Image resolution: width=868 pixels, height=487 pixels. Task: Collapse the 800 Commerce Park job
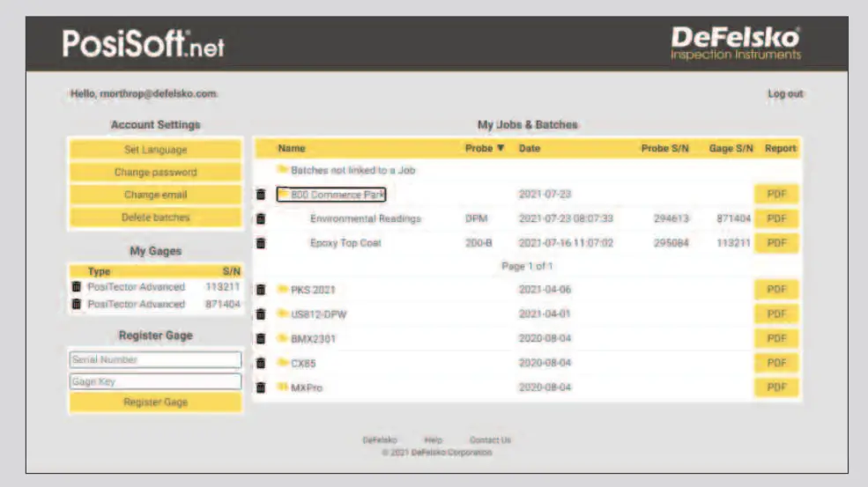pos(331,195)
